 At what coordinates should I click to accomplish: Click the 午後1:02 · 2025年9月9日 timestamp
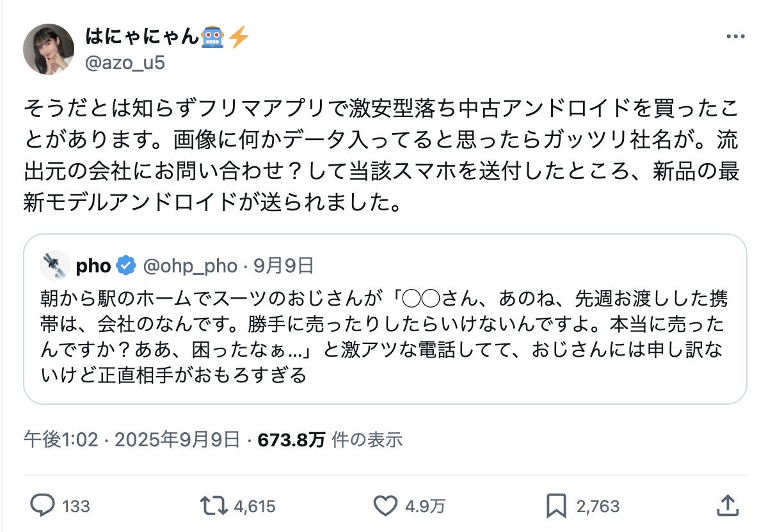tap(132, 439)
